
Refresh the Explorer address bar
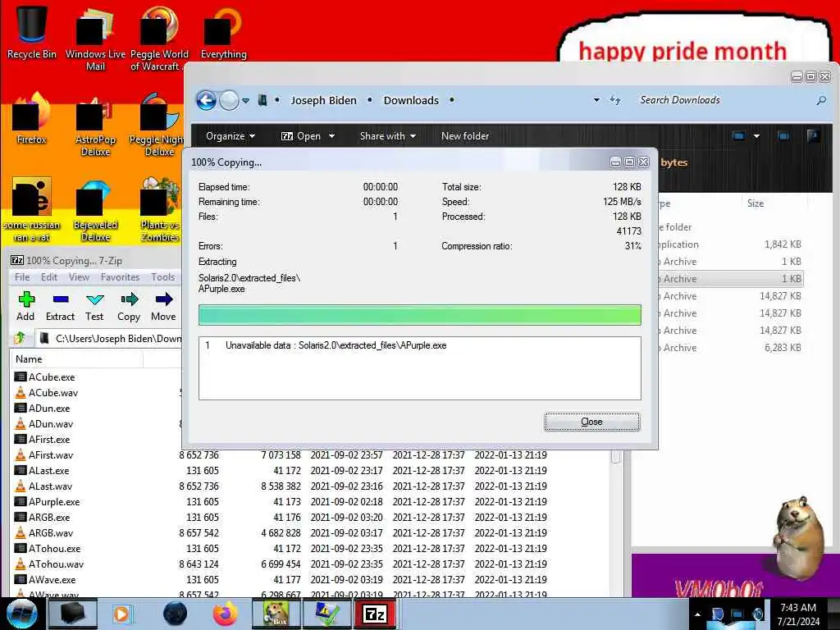pos(615,100)
